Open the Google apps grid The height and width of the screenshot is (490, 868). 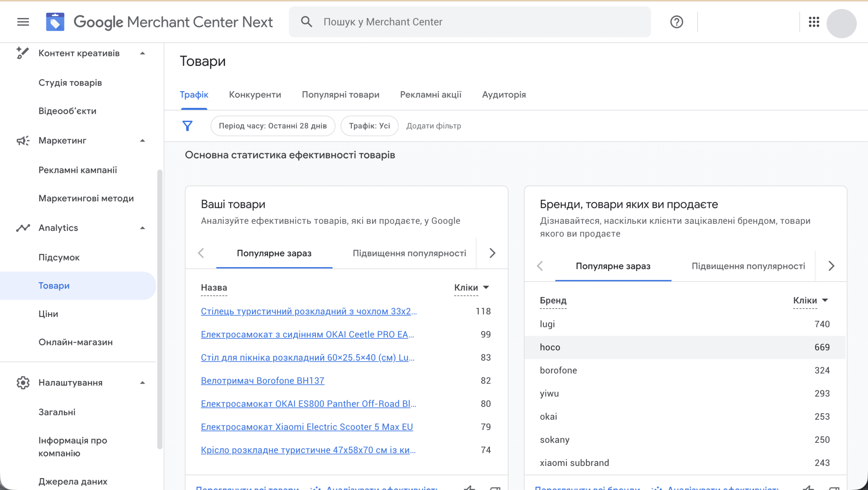point(814,22)
